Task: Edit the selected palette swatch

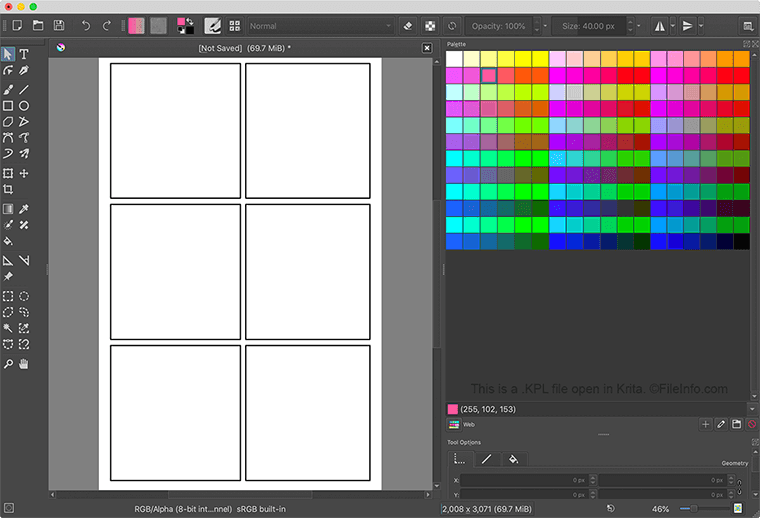Action: click(721, 424)
